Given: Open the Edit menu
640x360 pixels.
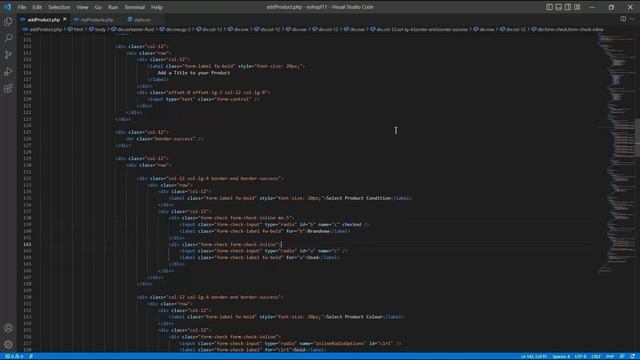Looking at the screenshot, I should click(x=37, y=7).
